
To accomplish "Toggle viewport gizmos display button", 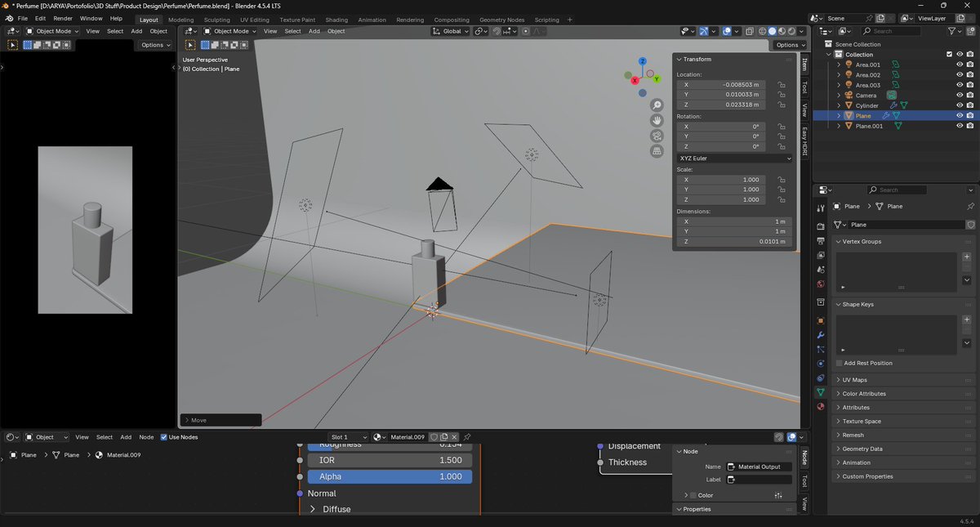I will pyautogui.click(x=703, y=31).
